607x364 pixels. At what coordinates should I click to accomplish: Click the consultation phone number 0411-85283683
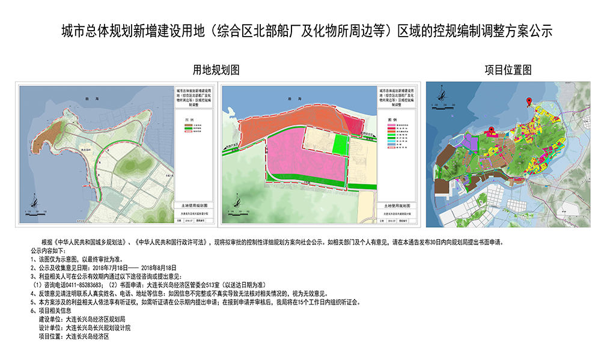click(84, 284)
